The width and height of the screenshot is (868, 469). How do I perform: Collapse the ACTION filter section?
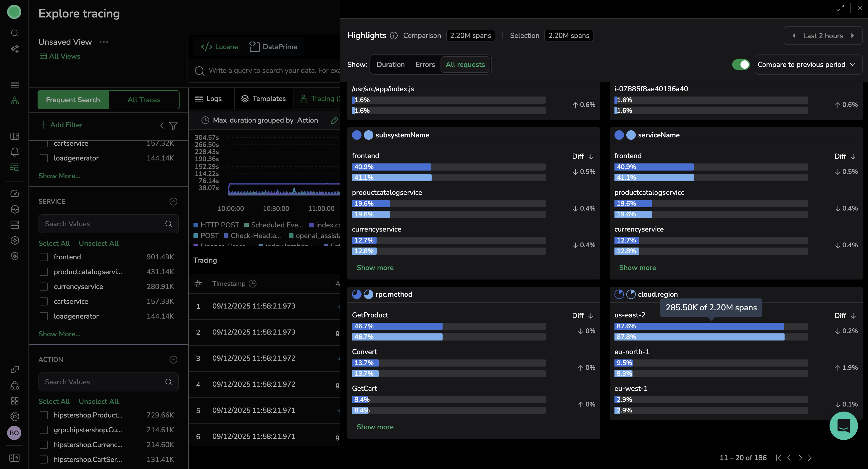pos(173,360)
